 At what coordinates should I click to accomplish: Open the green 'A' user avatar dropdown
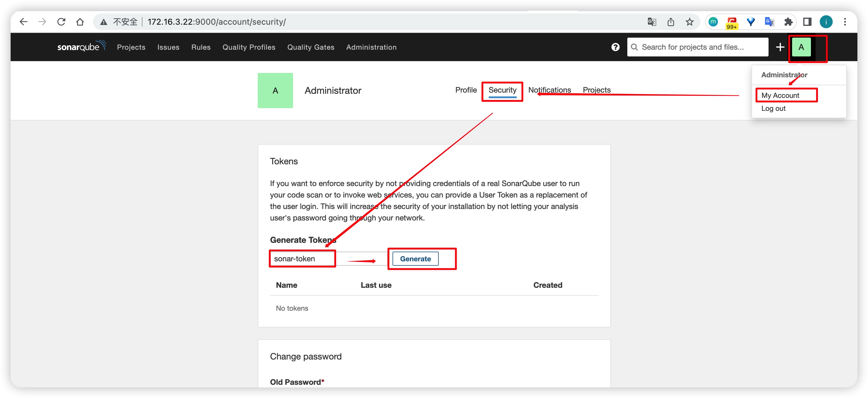[801, 47]
